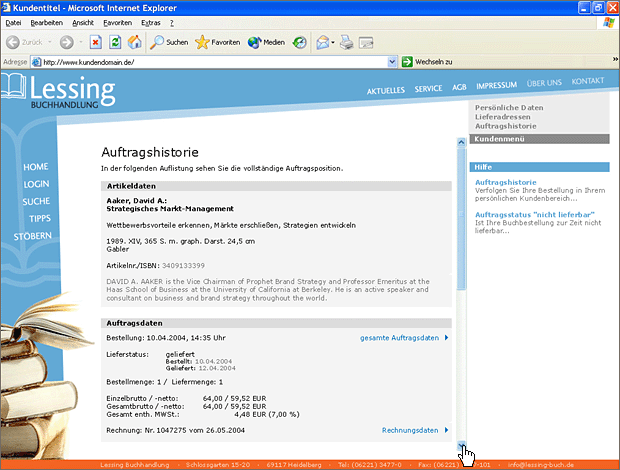620x470 pixels.
Task: Open Lieferadressen in customer menu
Action: [x=503, y=117]
